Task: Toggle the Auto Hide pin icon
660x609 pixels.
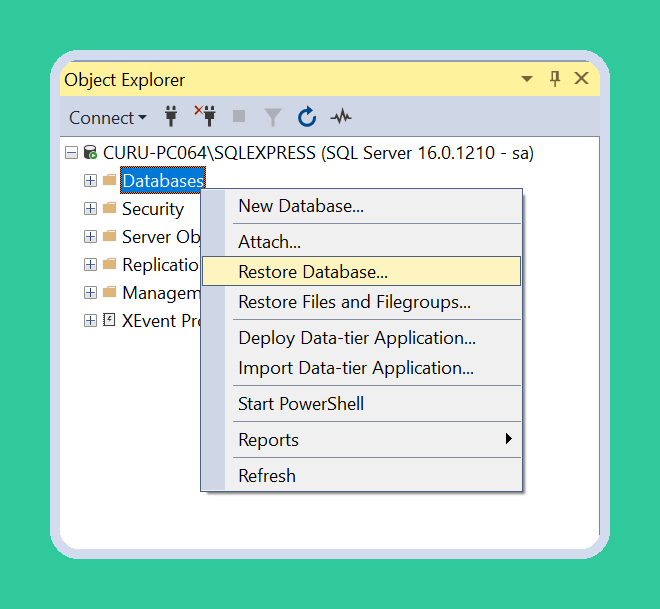Action: click(555, 78)
